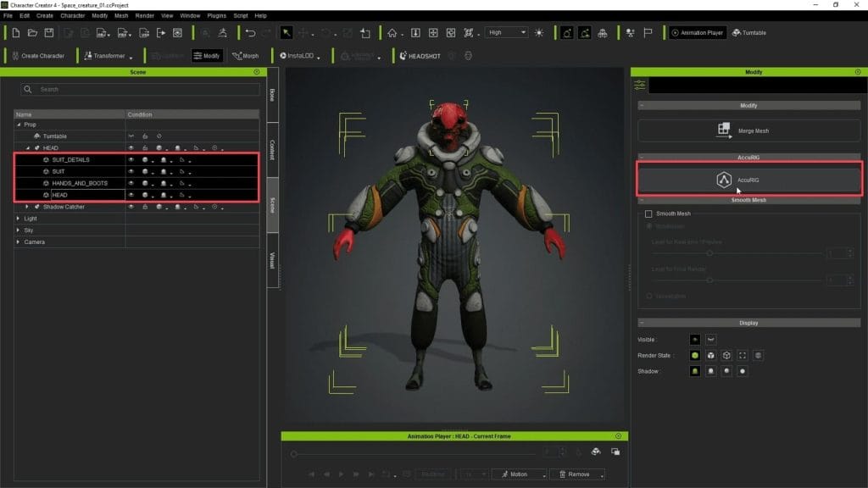Screen dimensions: 868x488
Task: Open the HEADSHOT plugin
Action: click(420, 56)
